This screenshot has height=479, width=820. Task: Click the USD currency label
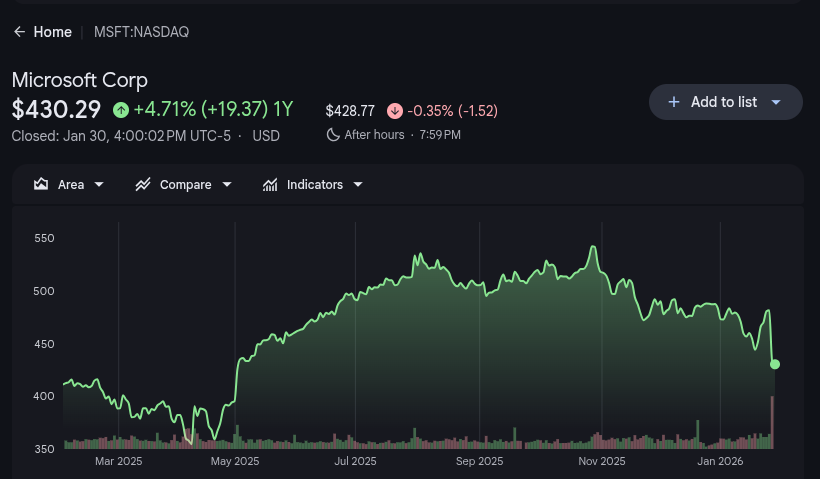(x=266, y=136)
